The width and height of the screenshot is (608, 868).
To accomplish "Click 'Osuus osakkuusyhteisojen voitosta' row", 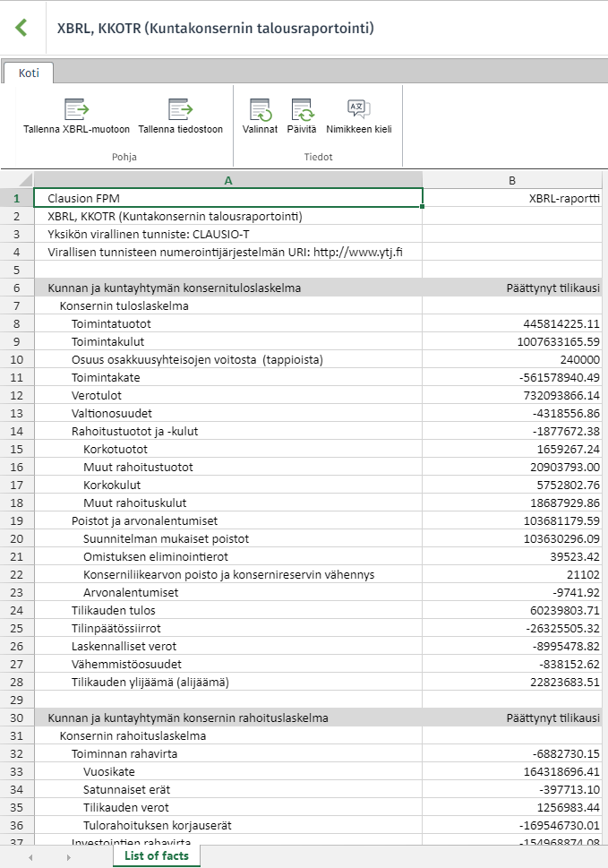I will tap(228, 359).
